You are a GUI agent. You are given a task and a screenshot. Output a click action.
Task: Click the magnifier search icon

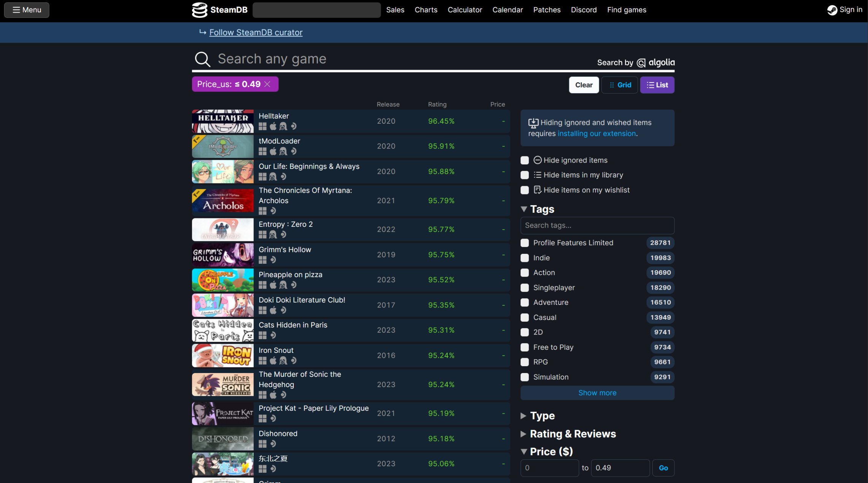coord(202,59)
